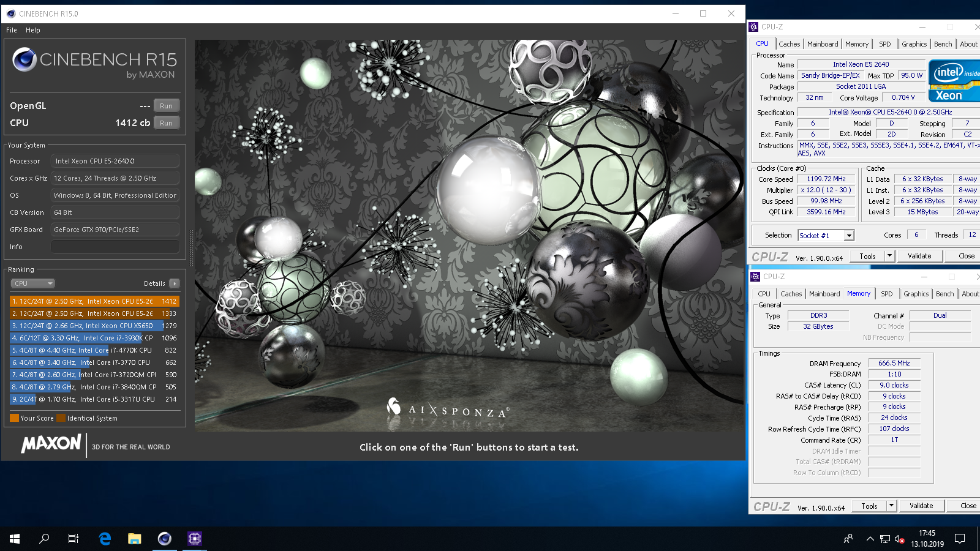Image resolution: width=980 pixels, height=551 pixels.
Task: Run the CPU benchmark
Action: [x=167, y=123]
